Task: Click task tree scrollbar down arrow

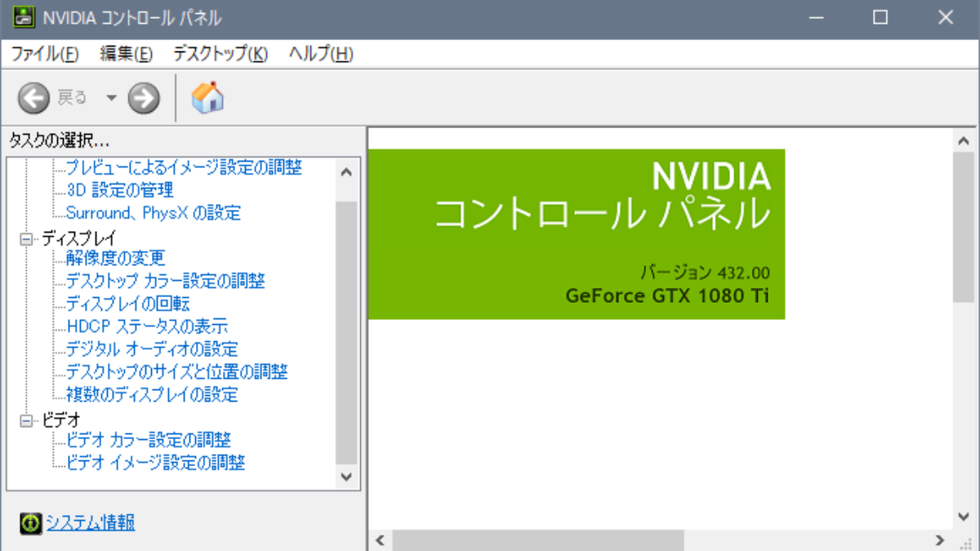Action: [x=346, y=477]
